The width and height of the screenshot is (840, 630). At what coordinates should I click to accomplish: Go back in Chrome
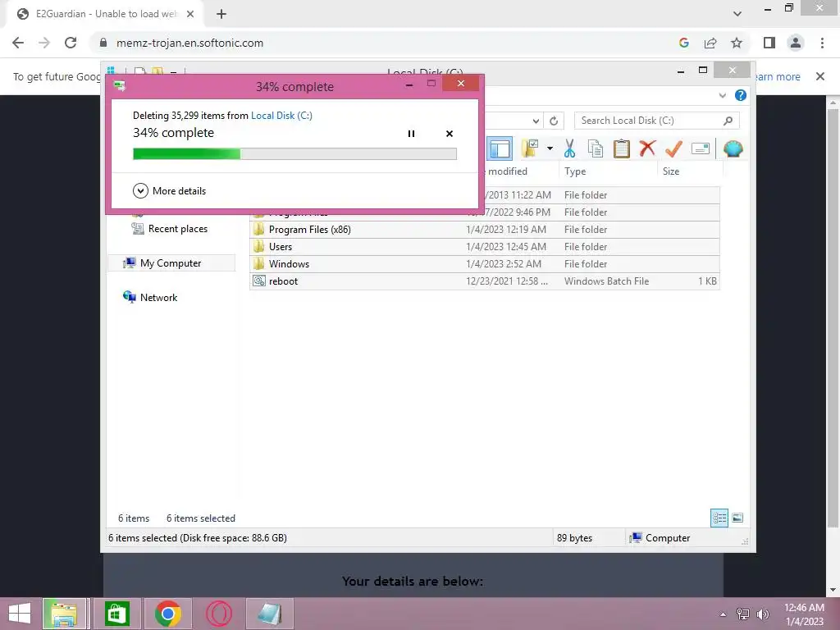tap(18, 43)
